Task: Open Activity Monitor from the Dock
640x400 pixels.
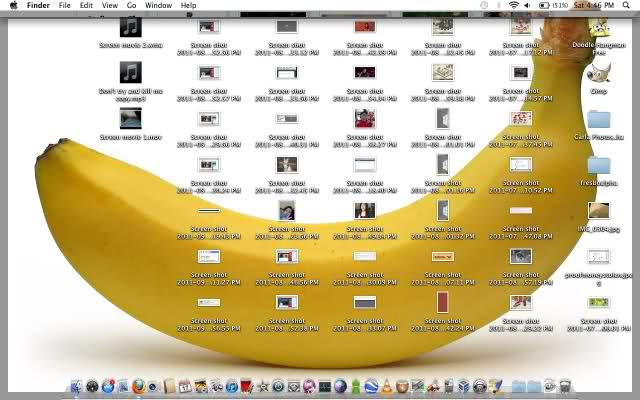Action: point(324,386)
